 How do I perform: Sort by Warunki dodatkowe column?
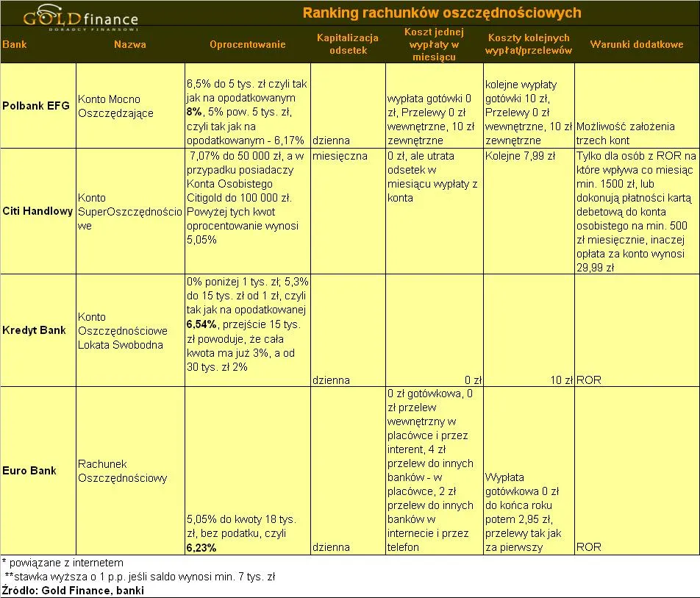[x=636, y=44]
